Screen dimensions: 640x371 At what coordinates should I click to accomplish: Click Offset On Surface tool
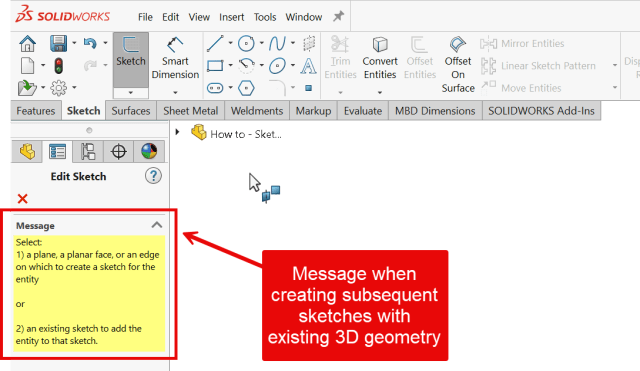(x=458, y=65)
